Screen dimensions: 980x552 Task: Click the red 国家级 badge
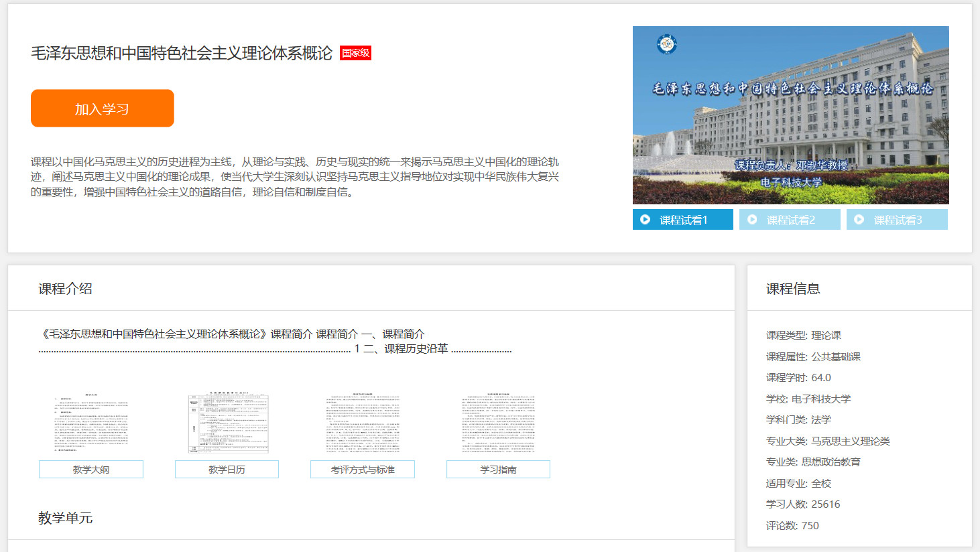(x=355, y=53)
